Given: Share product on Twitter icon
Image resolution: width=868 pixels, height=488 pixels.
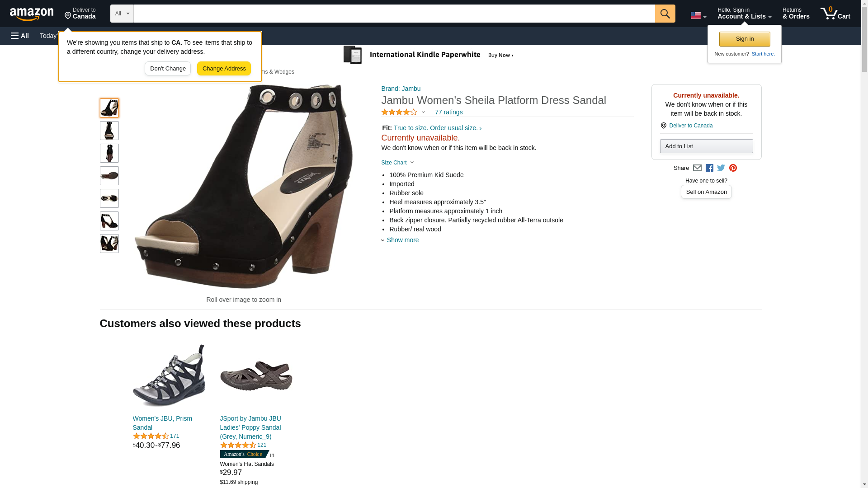Looking at the screenshot, I should [x=721, y=168].
